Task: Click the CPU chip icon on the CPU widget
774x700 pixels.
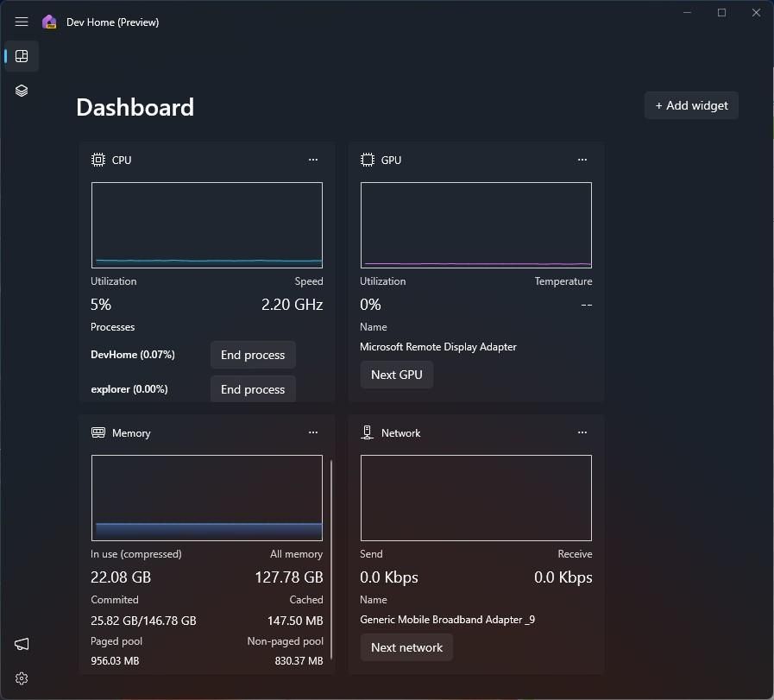Action: tap(97, 160)
